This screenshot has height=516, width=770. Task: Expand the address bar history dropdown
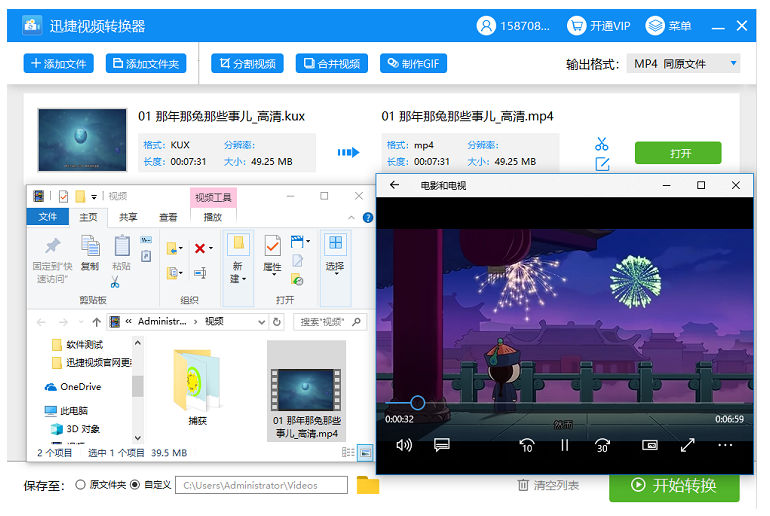point(262,322)
